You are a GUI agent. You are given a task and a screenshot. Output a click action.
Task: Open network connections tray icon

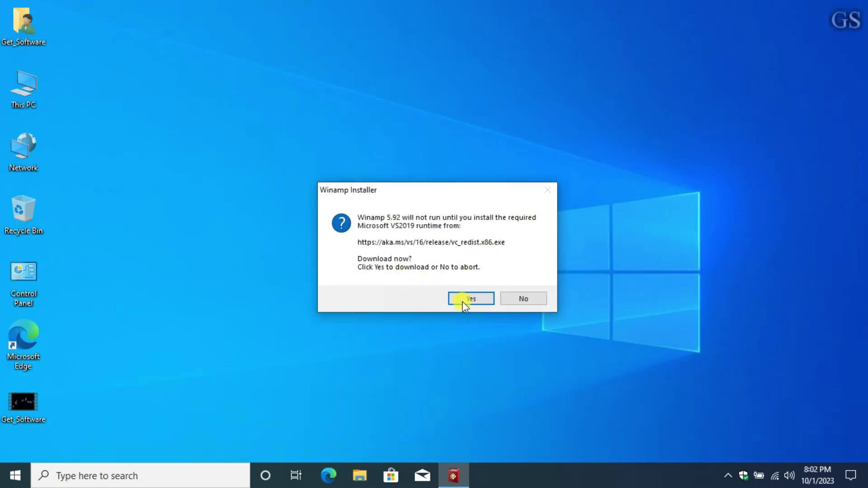pyautogui.click(x=774, y=475)
